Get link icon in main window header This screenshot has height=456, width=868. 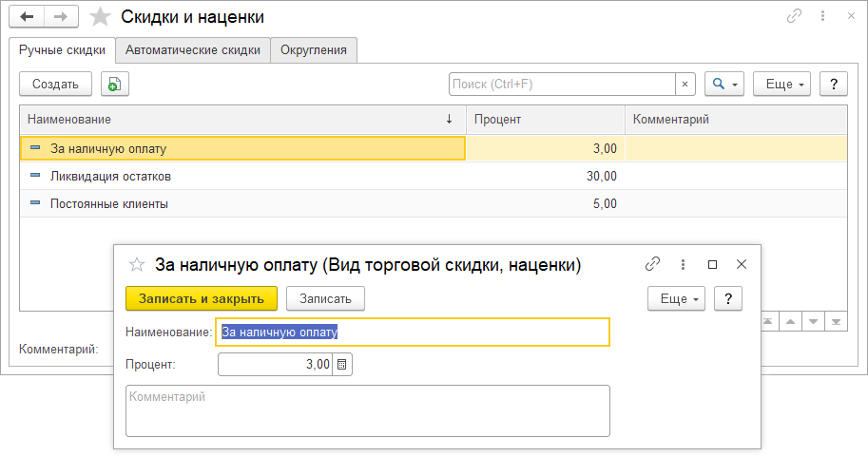click(794, 17)
